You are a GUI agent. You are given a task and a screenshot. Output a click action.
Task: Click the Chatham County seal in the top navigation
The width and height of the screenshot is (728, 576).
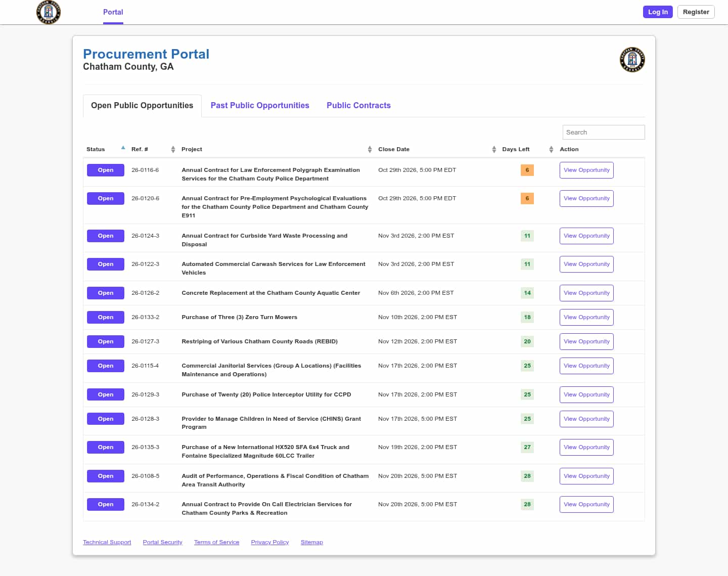pos(49,12)
